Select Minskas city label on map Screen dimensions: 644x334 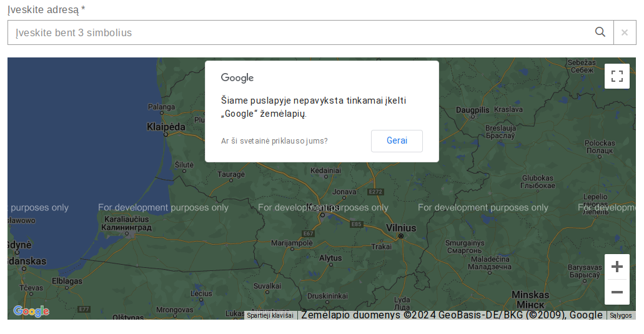[x=530, y=295]
